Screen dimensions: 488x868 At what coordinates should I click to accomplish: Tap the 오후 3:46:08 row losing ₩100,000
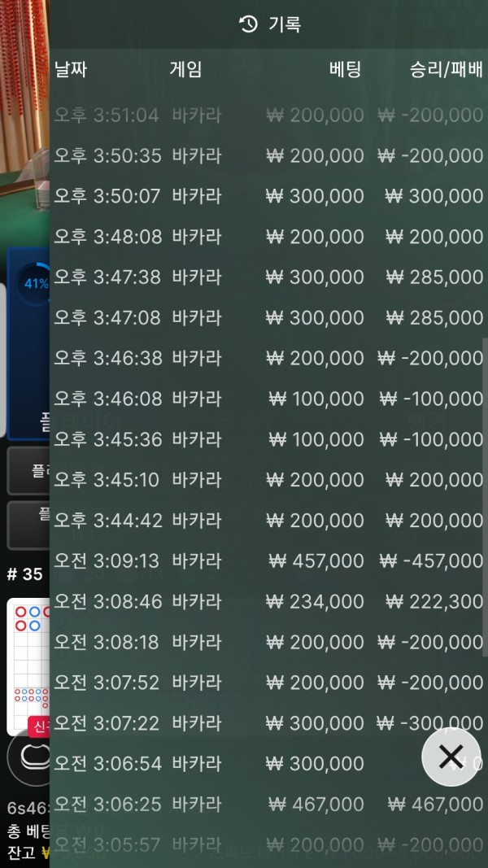(268, 399)
